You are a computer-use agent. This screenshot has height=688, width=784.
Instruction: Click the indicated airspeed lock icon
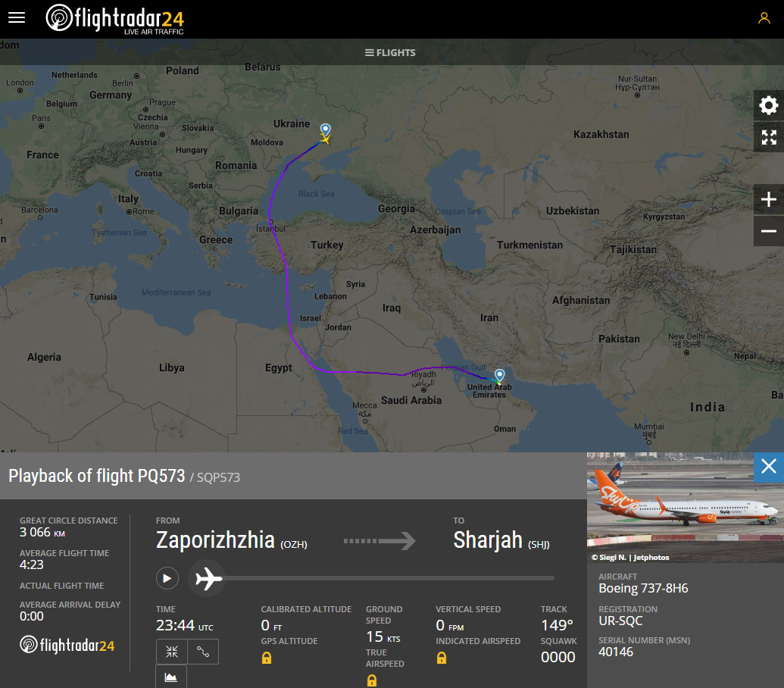(x=441, y=658)
